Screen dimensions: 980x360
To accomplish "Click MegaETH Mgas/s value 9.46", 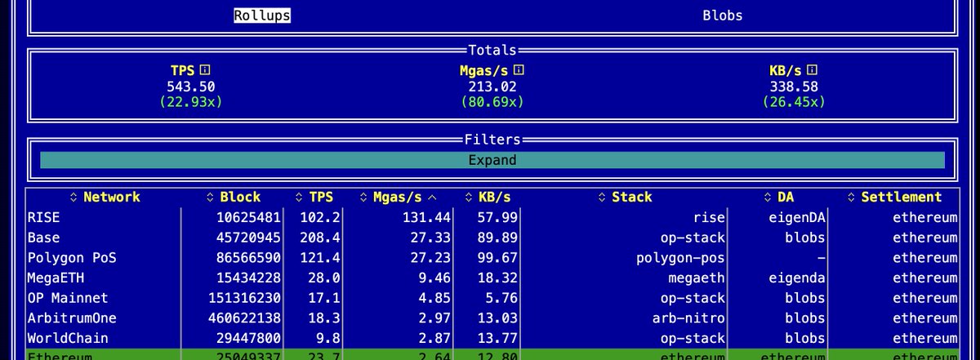I will (434, 278).
